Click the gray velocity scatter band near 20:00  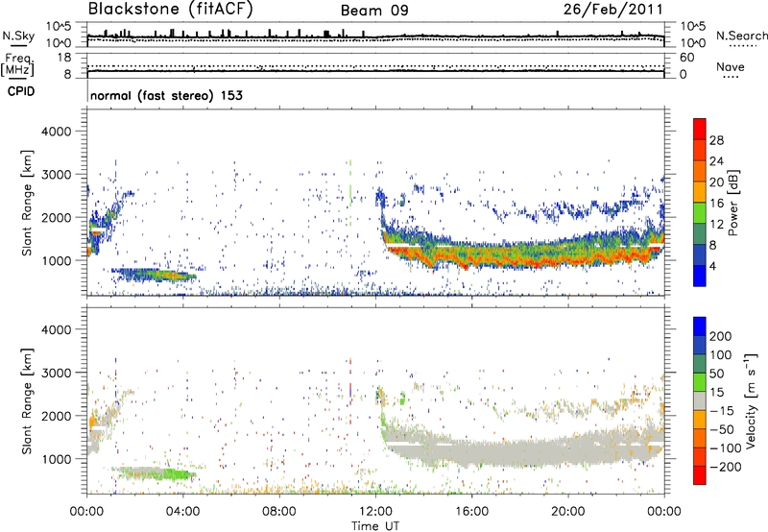click(568, 448)
